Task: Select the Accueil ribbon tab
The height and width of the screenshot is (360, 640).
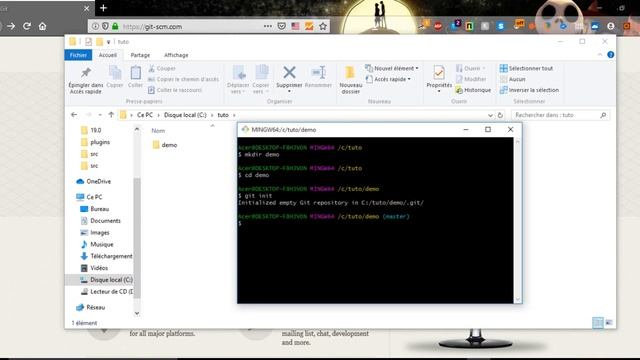Action: pyautogui.click(x=108, y=55)
